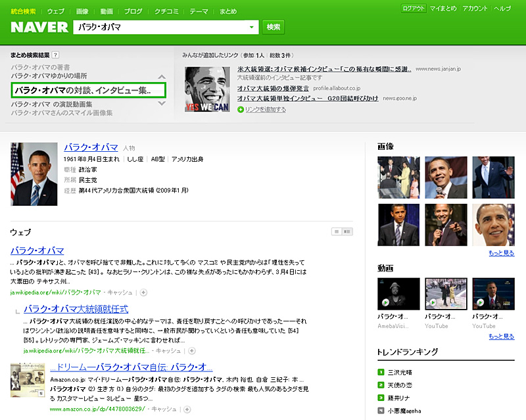Open the close-up smiling Obama face image
This screenshot has height=420, width=526.
[494, 225]
